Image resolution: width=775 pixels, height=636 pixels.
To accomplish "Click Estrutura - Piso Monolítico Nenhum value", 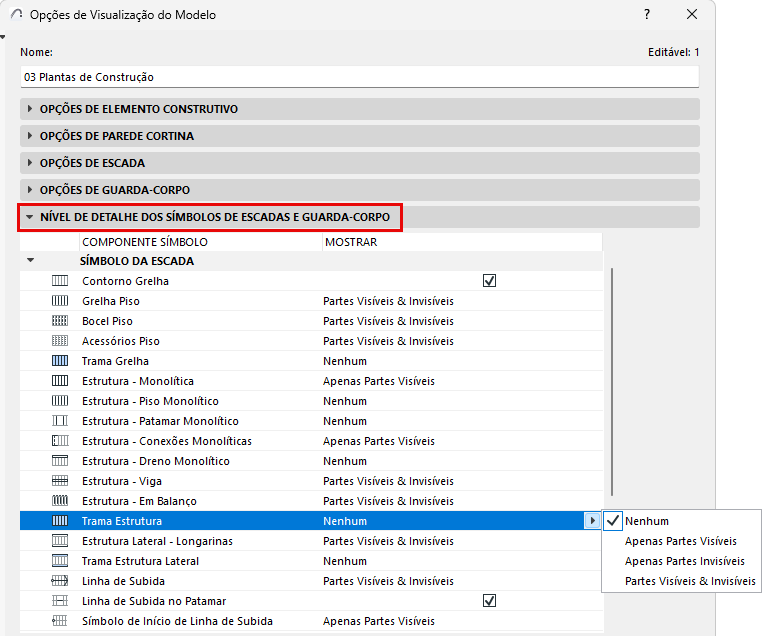I will [x=344, y=401].
